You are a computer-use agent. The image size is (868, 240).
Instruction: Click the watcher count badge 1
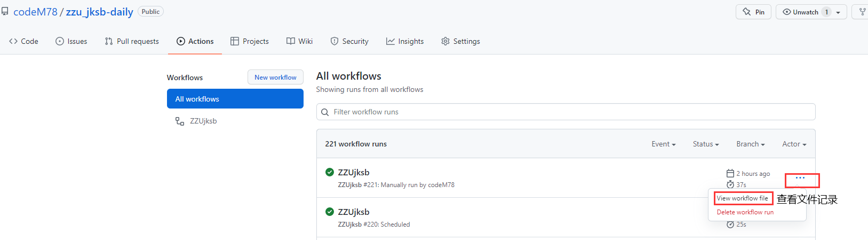826,12
